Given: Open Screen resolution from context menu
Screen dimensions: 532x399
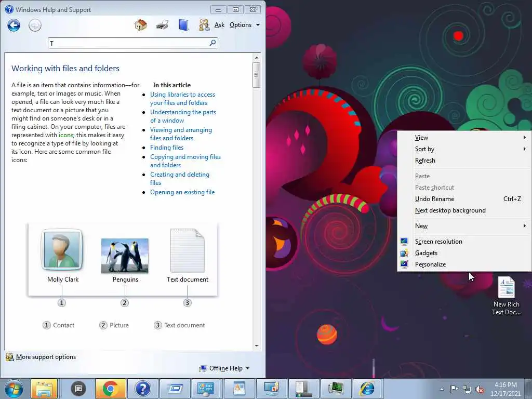Looking at the screenshot, I should coord(463,242).
